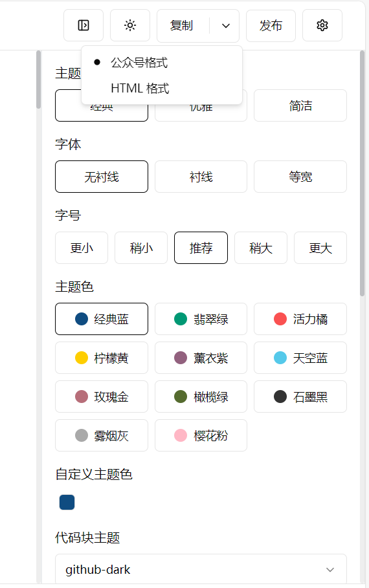Pick the 活力橘 orange color dot
Image resolution: width=369 pixels, height=588 pixels.
[x=280, y=319]
